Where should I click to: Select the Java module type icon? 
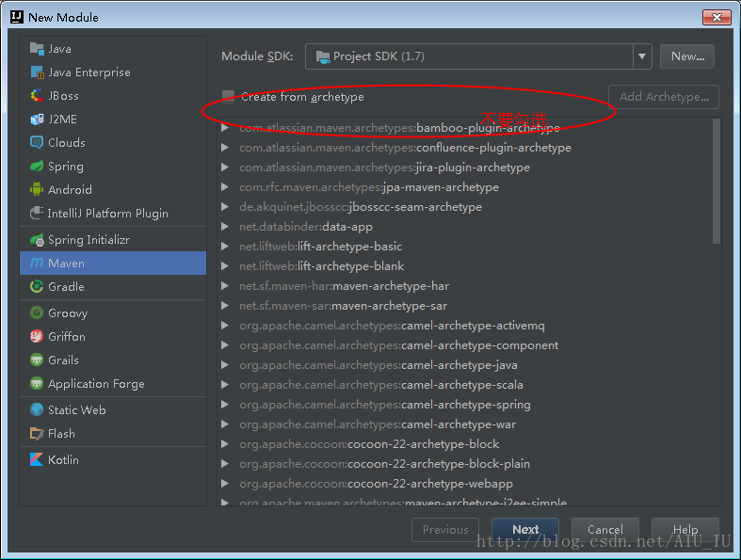click(x=37, y=49)
